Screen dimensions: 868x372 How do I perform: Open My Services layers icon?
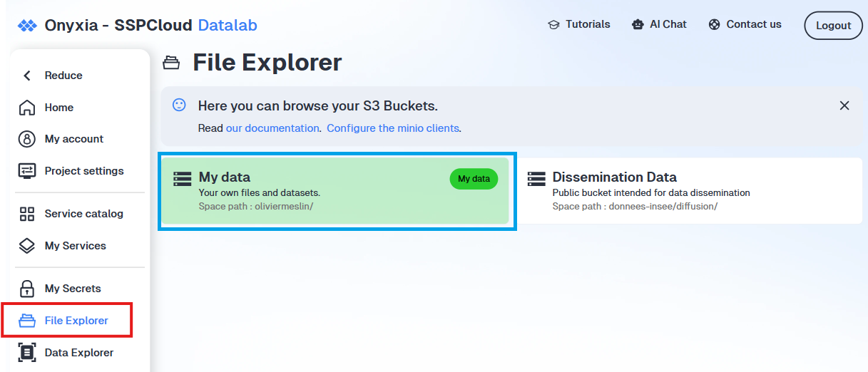tap(27, 246)
